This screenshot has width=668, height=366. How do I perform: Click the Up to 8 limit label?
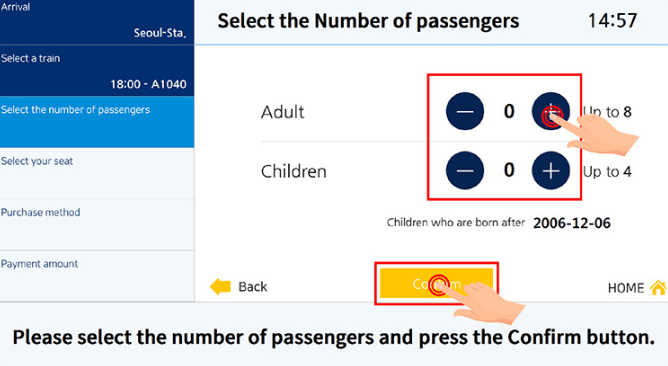[x=607, y=112]
